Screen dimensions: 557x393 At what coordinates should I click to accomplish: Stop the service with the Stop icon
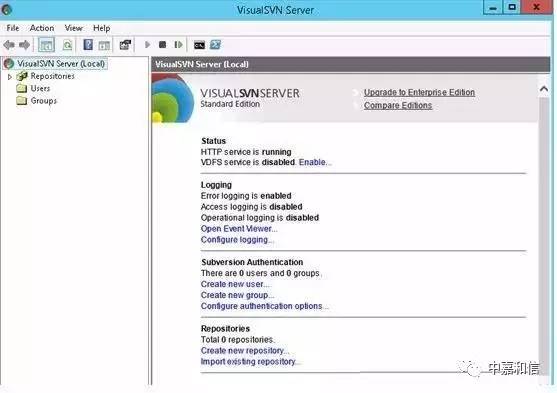[x=163, y=45]
